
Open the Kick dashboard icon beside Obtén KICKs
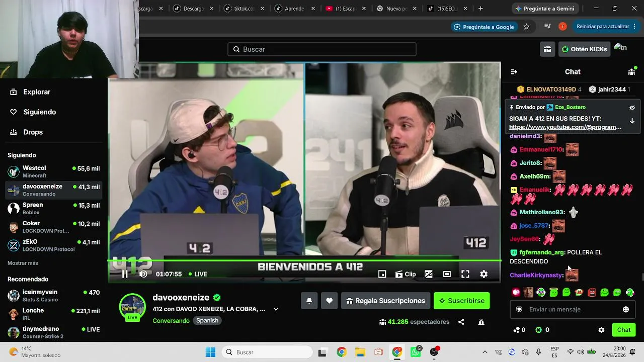(x=547, y=49)
